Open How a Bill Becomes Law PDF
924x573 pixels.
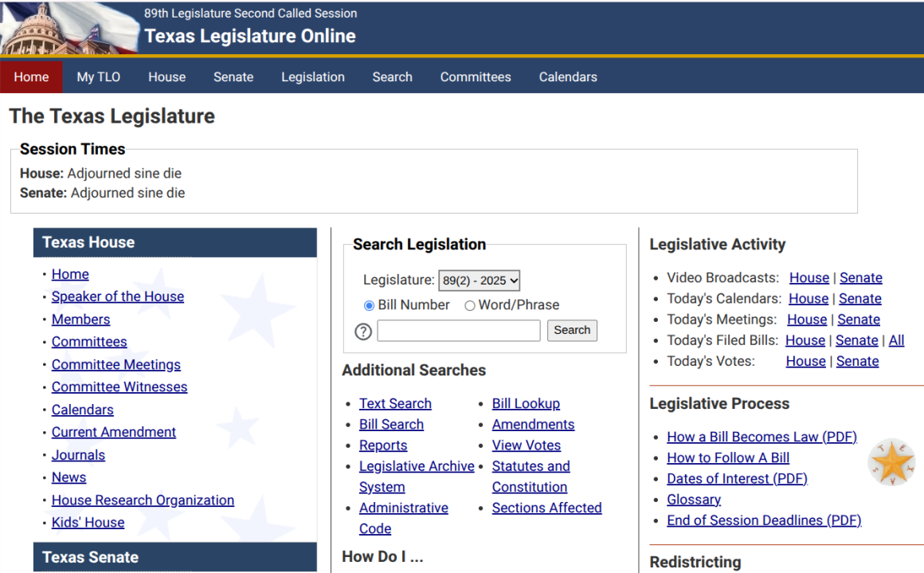pyautogui.click(x=762, y=438)
